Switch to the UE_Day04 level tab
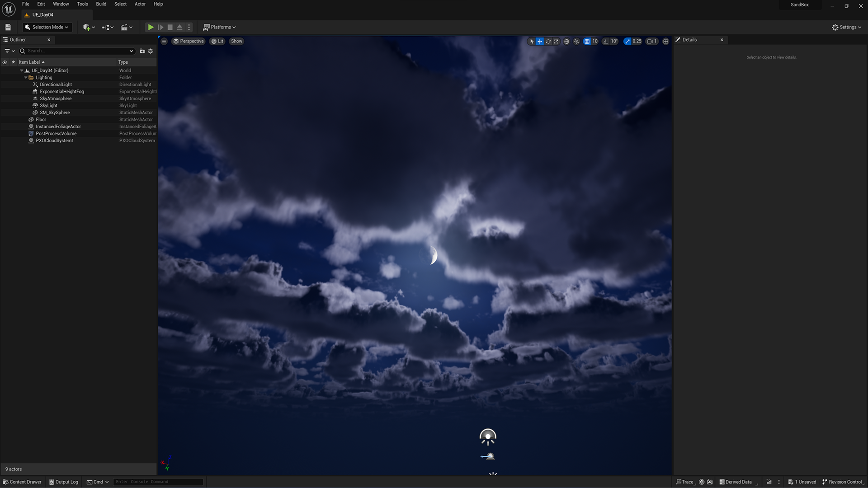Viewport: 868px width, 488px height. [42, 14]
